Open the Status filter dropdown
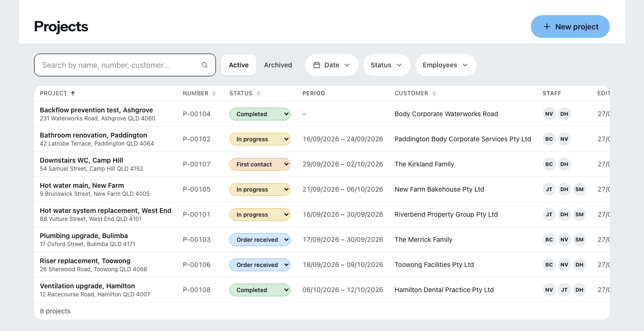 [x=386, y=65]
